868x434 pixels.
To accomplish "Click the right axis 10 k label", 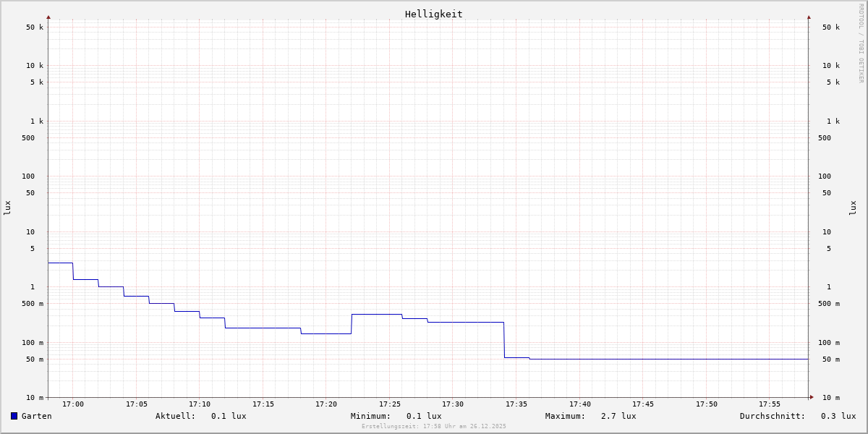I will [831, 66].
